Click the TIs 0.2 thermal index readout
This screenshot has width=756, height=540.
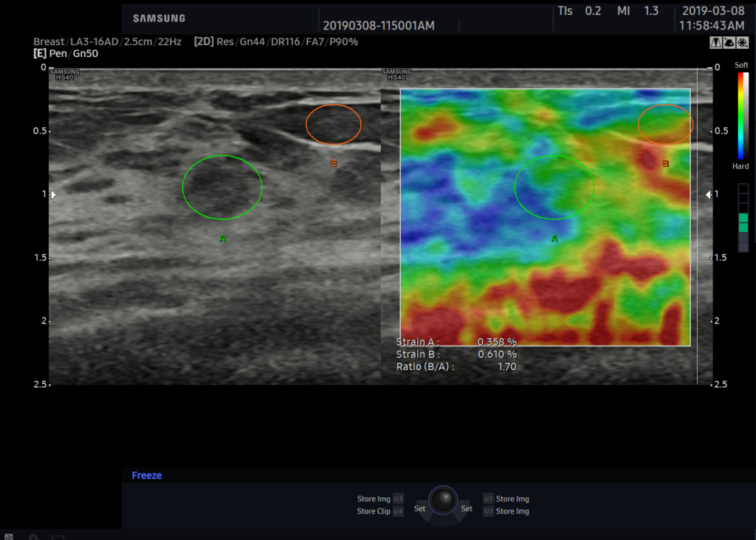point(579,10)
